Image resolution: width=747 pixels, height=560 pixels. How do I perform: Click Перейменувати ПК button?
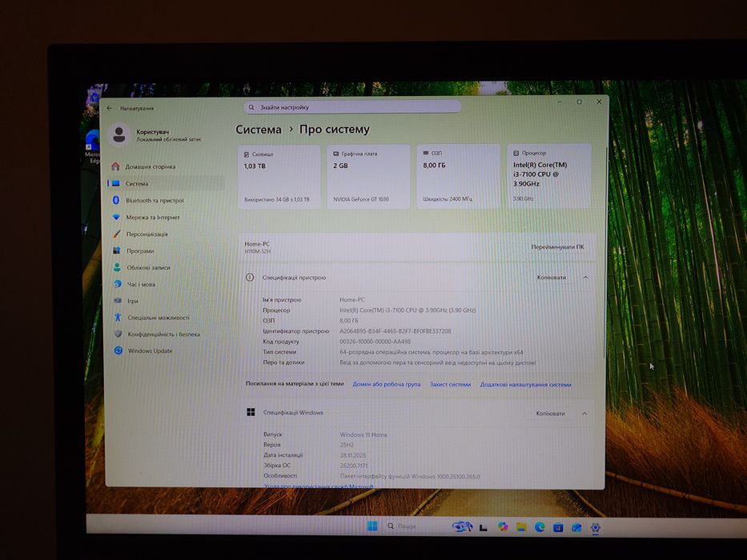(x=557, y=247)
